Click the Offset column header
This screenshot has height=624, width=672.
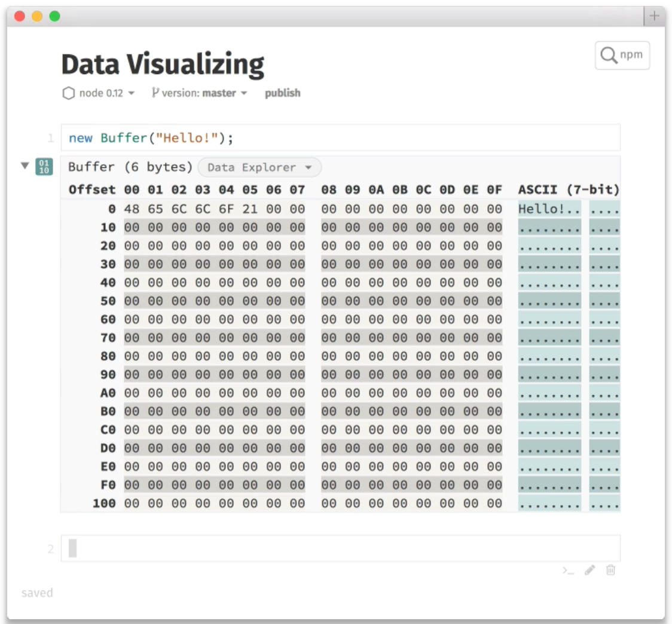[x=92, y=189]
